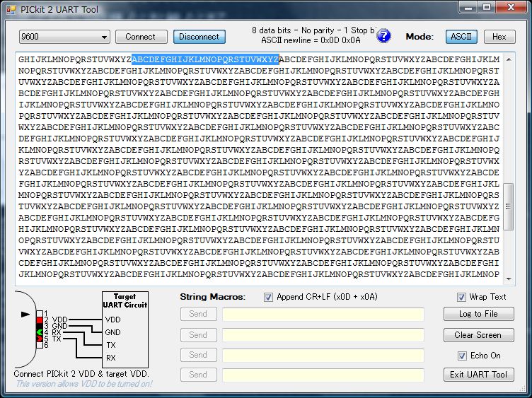Click the Disconnect button

tap(199, 37)
